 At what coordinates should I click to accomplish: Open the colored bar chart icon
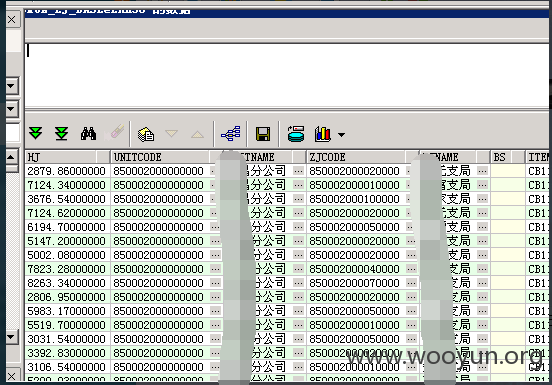pyautogui.click(x=322, y=134)
